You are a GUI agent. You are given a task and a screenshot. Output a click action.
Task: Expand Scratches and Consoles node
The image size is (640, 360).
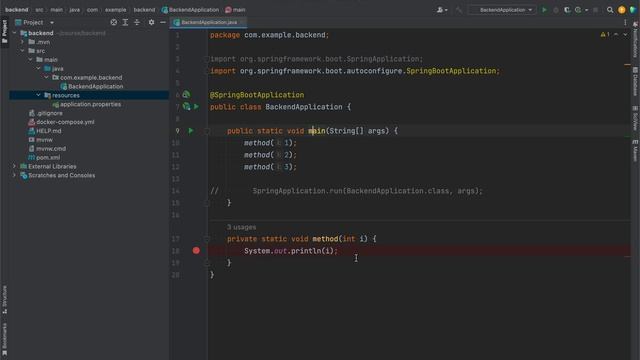15,176
